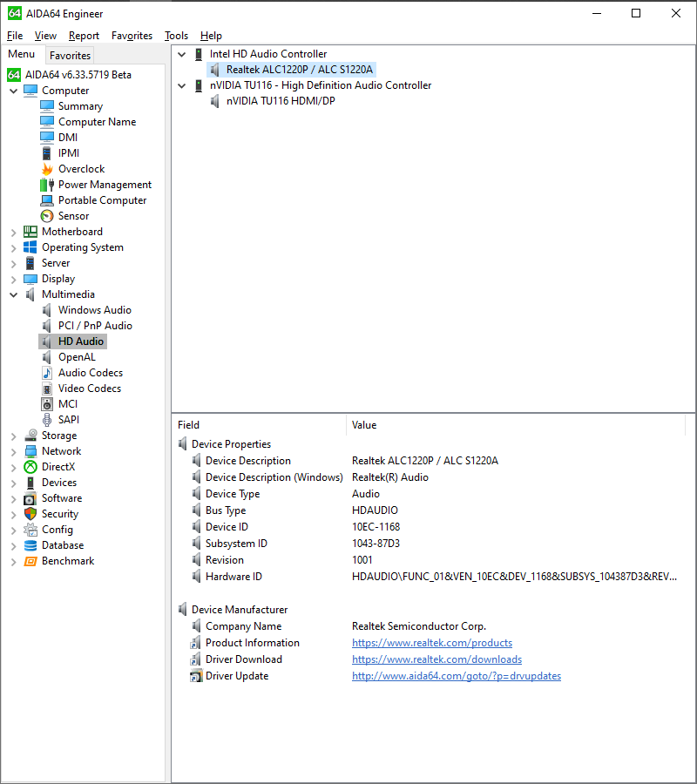
Task: Click the AIDA64 v6.33.5719 Beta root
Action: 78,75
